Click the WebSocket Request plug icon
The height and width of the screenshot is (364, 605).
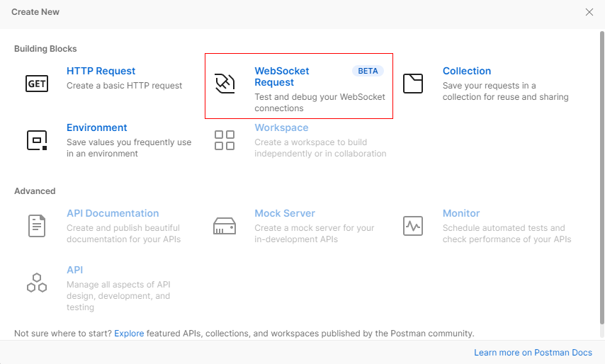[225, 84]
